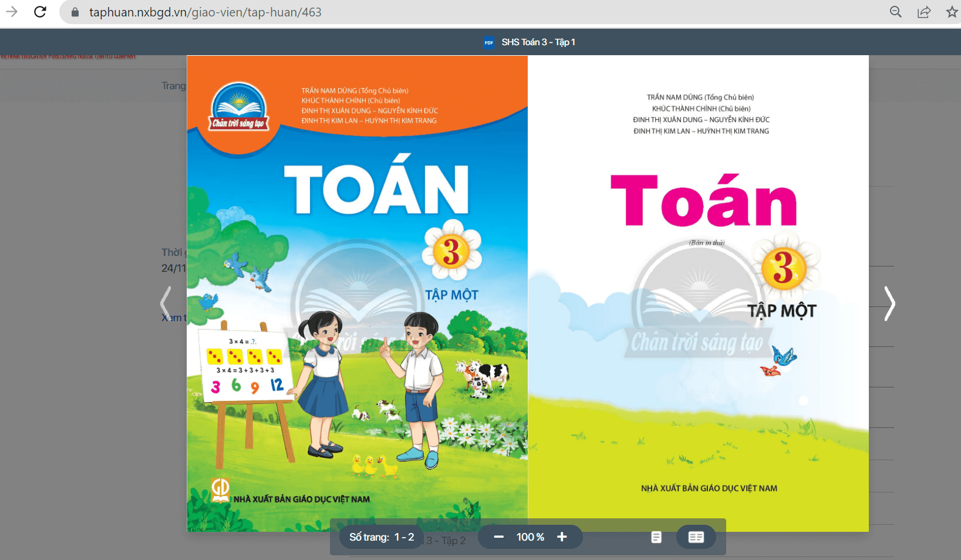Reload the page with refresh icon
961x560 pixels.
click(40, 12)
